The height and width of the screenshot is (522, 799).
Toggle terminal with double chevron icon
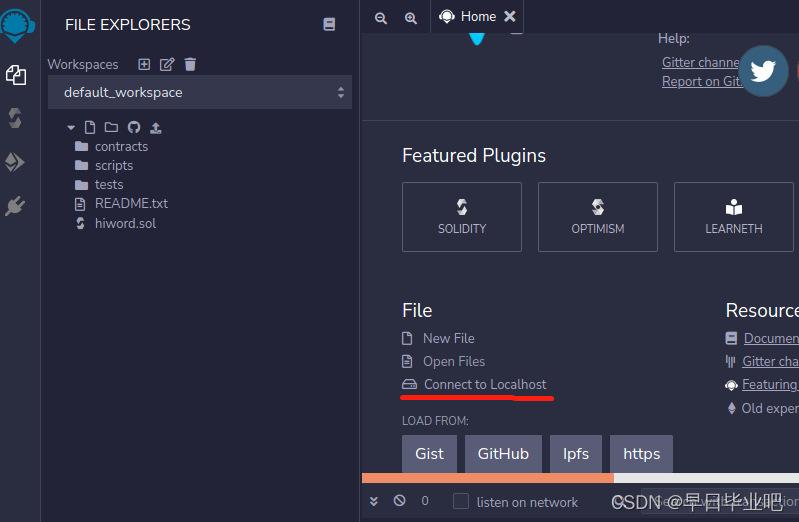[x=374, y=501]
